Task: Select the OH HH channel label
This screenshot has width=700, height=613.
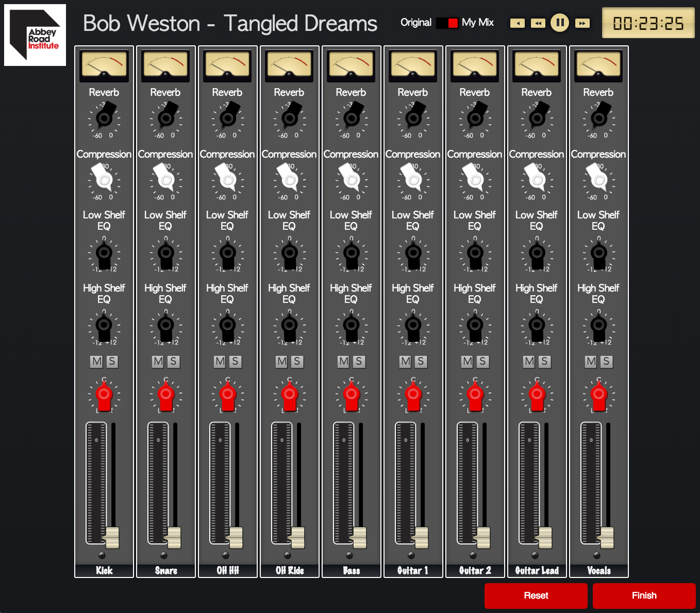Action: [x=227, y=570]
